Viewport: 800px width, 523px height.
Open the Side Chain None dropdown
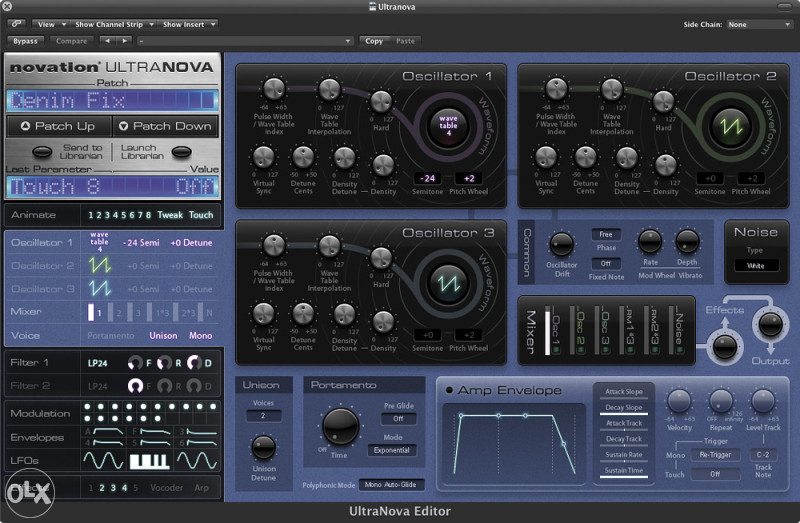point(759,24)
